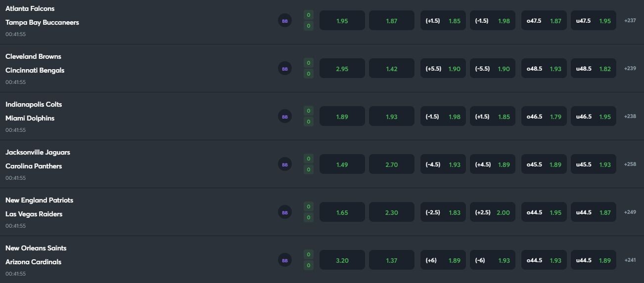Viewport: 644px width, 283px height.
Task: Show +241 additional markets for Saints game
Action: click(630, 260)
